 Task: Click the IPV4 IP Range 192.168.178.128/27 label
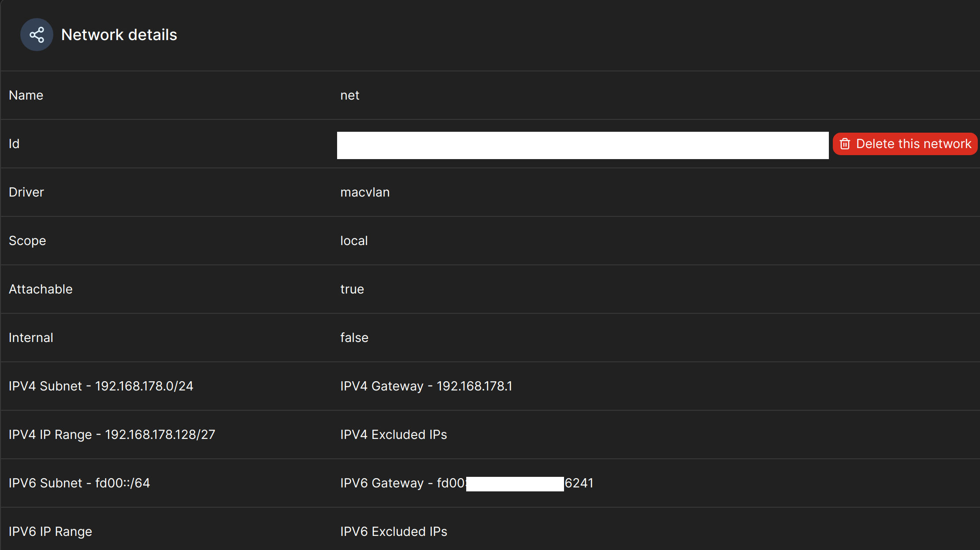pos(112,435)
